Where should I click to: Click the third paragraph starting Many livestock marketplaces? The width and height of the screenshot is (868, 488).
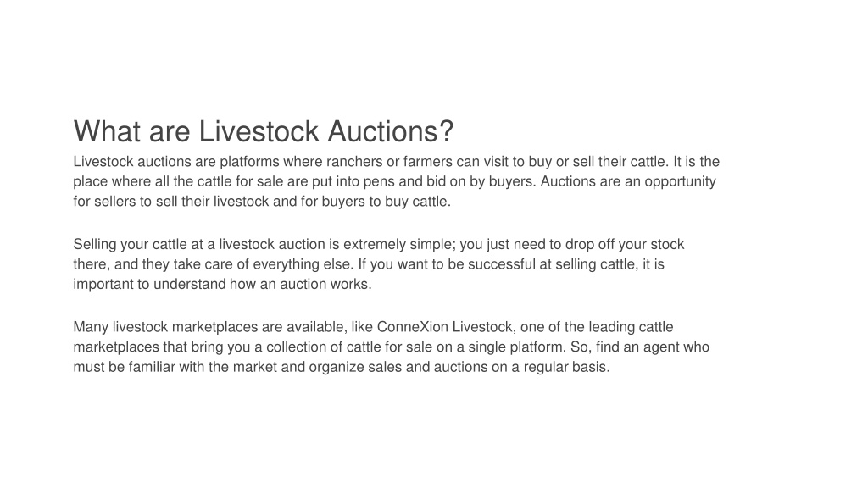(x=392, y=347)
